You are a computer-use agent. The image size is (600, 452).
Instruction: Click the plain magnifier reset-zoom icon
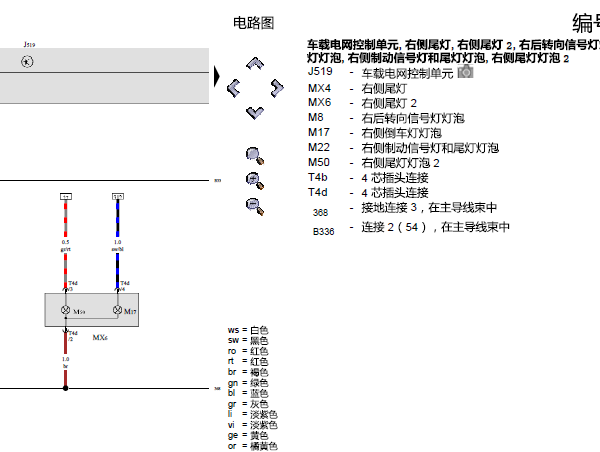click(255, 156)
